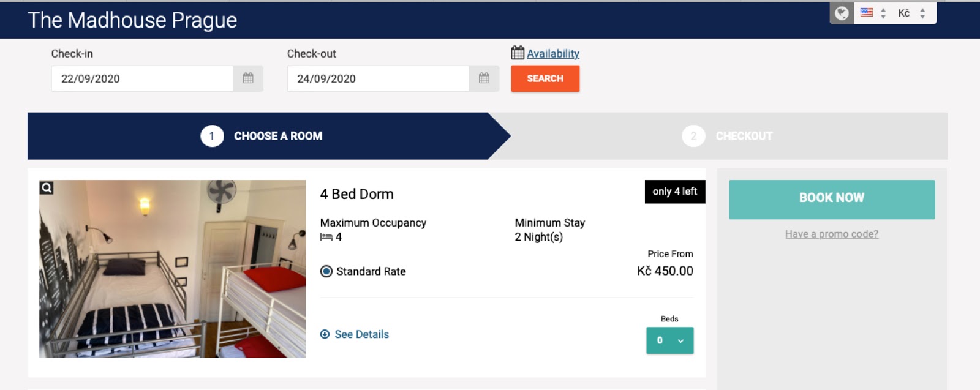This screenshot has height=390, width=980.
Task: Click the globe icon in header
Action: click(842, 13)
